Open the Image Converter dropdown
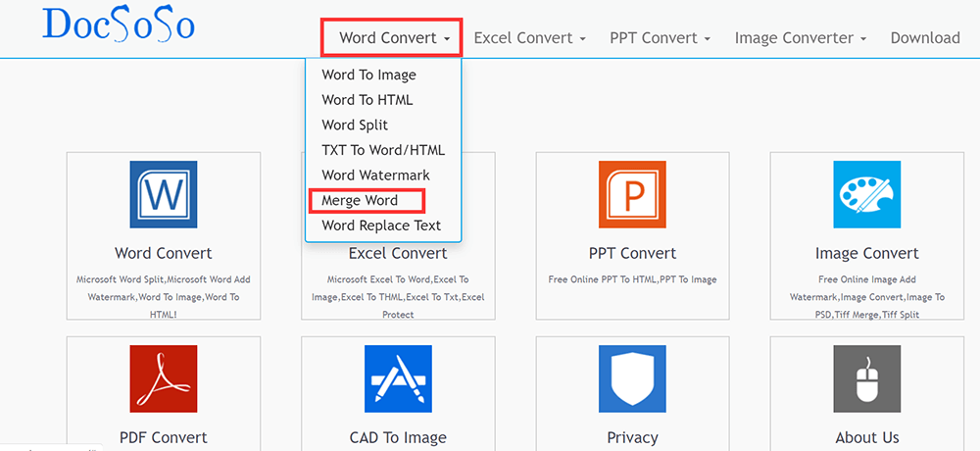The width and height of the screenshot is (980, 451). click(x=801, y=38)
